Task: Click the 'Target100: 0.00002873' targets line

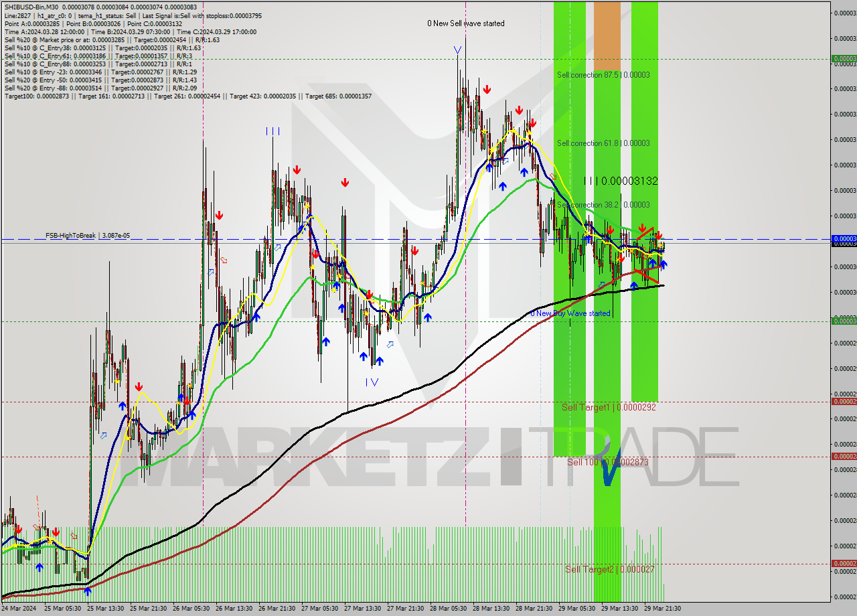Action: pos(187,96)
